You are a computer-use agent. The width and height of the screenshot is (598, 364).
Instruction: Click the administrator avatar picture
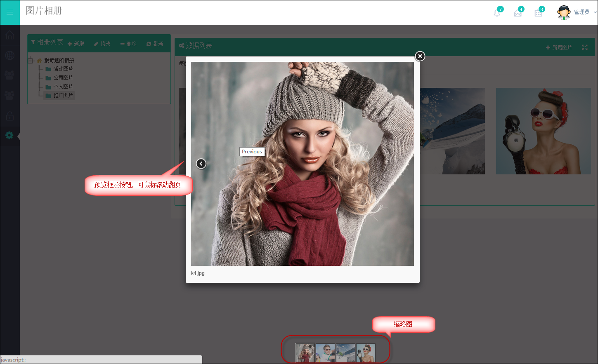(x=564, y=12)
